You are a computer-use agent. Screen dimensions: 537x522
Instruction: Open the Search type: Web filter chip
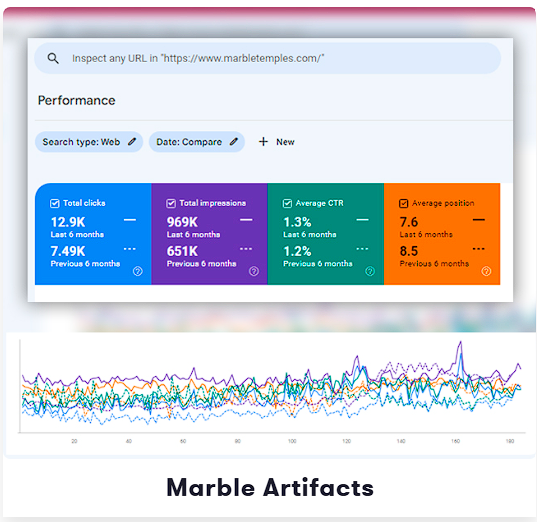coord(89,141)
